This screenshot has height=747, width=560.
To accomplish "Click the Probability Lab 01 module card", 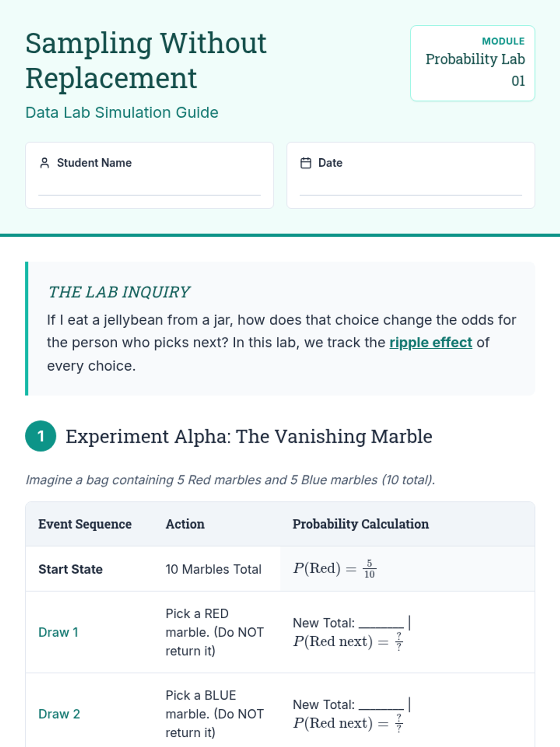I will [472, 63].
